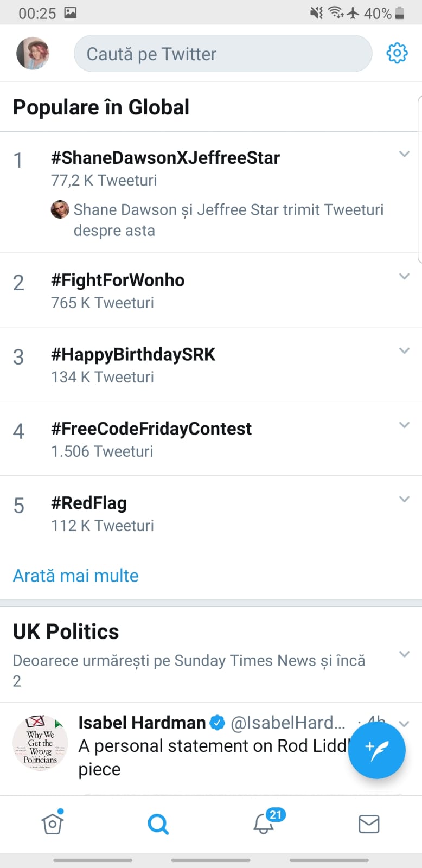
Task: Tap Arată mai multe to show more trends
Action: (x=75, y=575)
